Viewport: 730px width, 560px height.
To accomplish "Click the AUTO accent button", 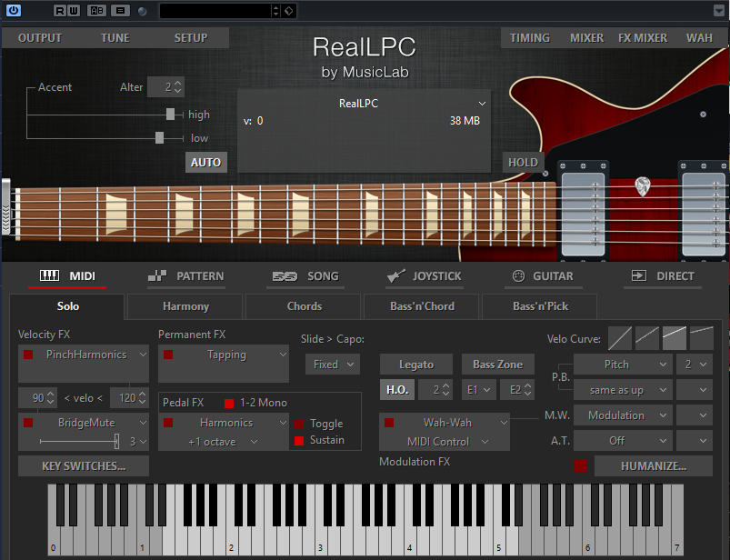I will 205,163.
